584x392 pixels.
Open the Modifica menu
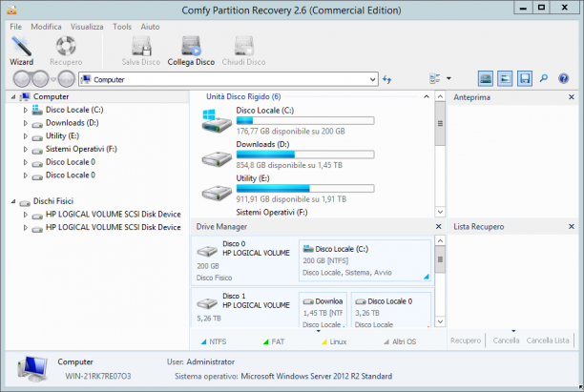click(46, 27)
